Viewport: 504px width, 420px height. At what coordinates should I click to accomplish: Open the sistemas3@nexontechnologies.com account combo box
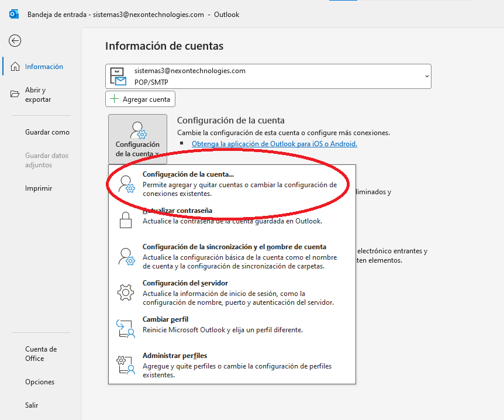click(x=268, y=77)
